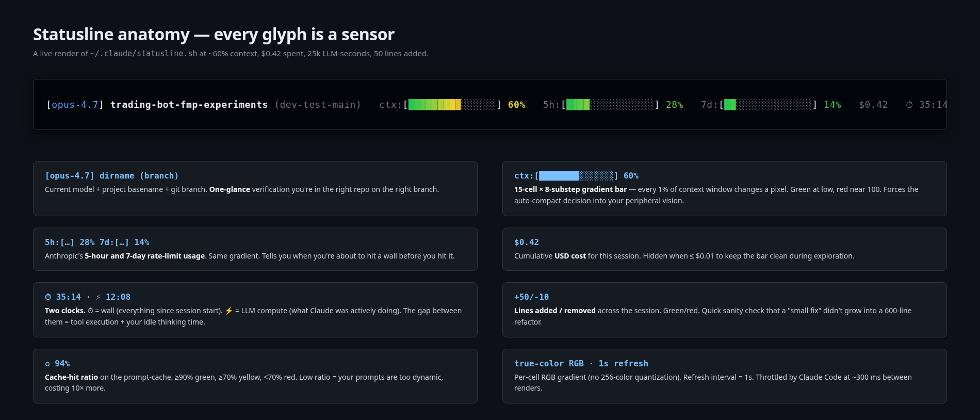Click the recycle icon next to 94%

coord(47,364)
